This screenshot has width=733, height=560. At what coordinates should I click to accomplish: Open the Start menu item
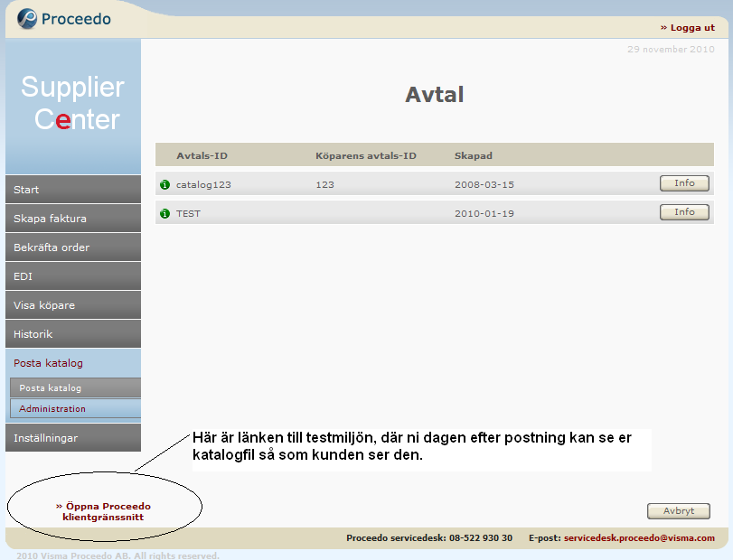[73, 190]
